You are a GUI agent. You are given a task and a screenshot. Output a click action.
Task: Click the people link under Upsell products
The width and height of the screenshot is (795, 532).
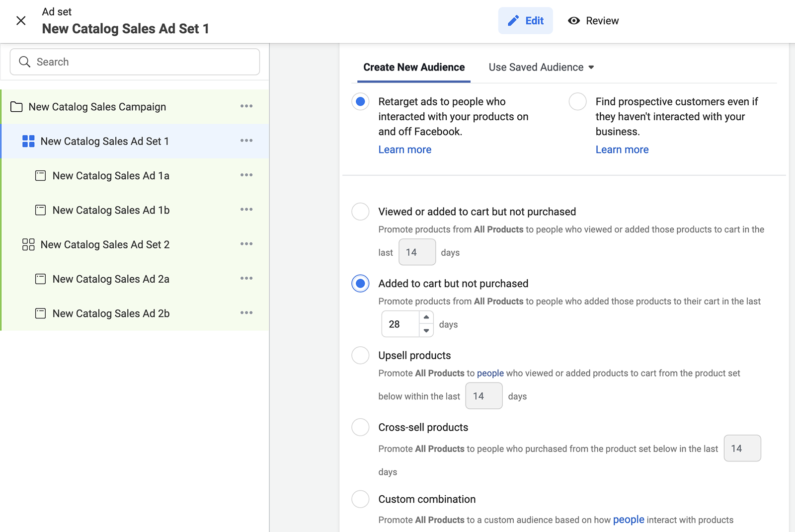tap(490, 373)
